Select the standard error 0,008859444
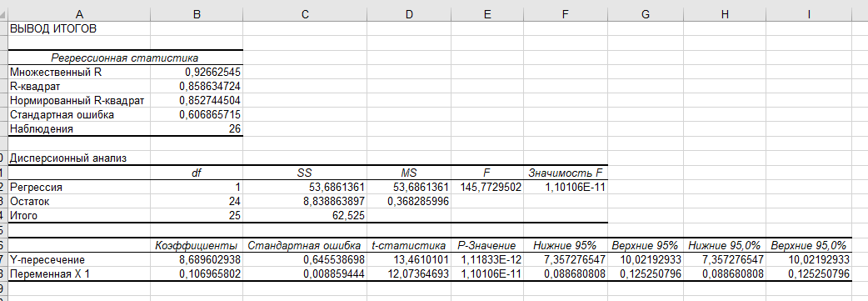The width and height of the screenshot is (868, 301). coord(304,273)
